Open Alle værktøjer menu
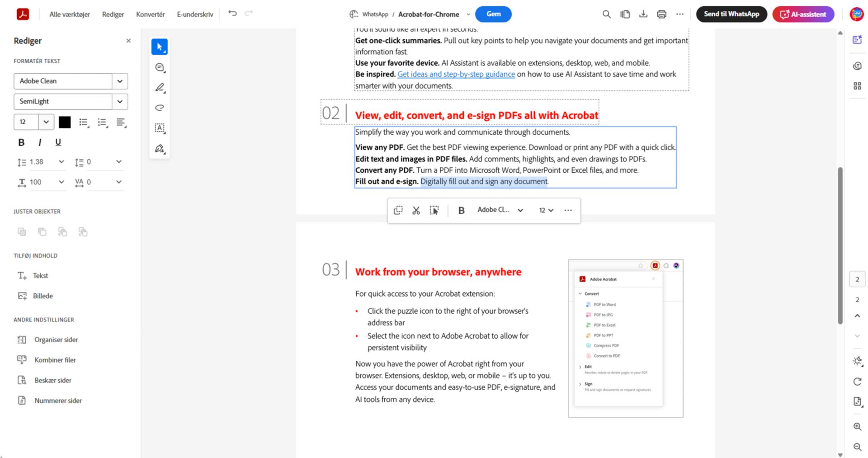The image size is (868, 458). coord(70,14)
